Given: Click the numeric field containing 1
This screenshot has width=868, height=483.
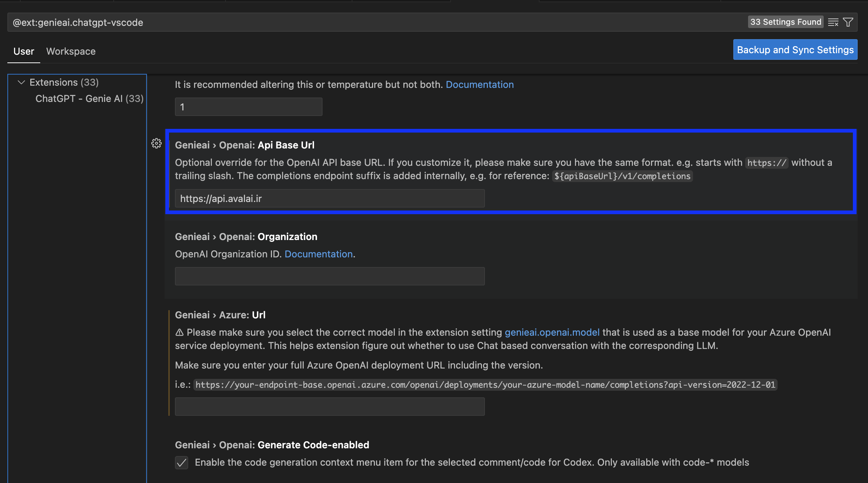Looking at the screenshot, I should click(248, 107).
